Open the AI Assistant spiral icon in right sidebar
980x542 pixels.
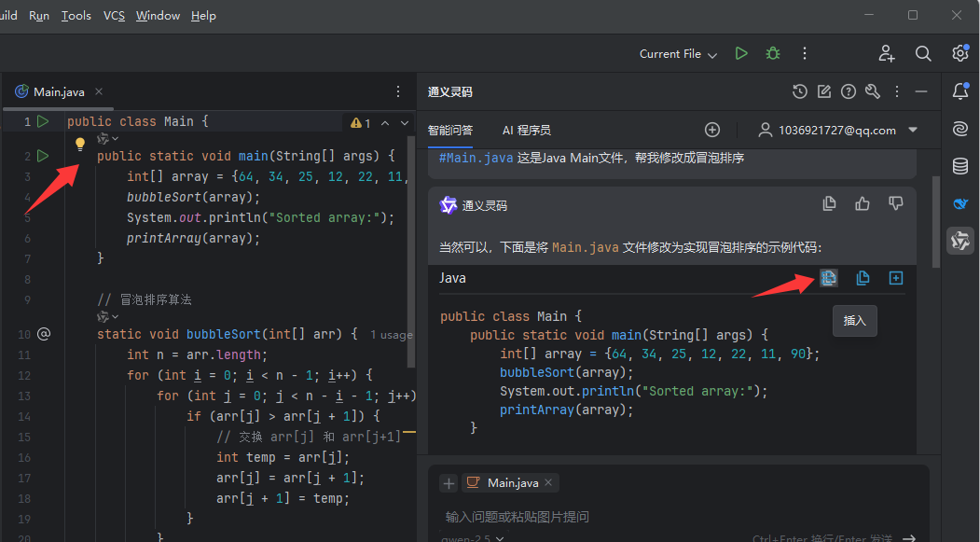click(x=960, y=129)
